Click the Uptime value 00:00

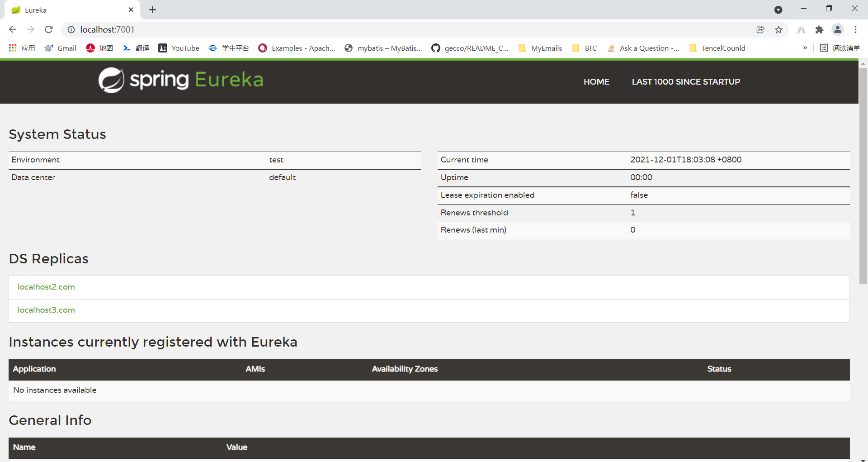click(x=641, y=177)
